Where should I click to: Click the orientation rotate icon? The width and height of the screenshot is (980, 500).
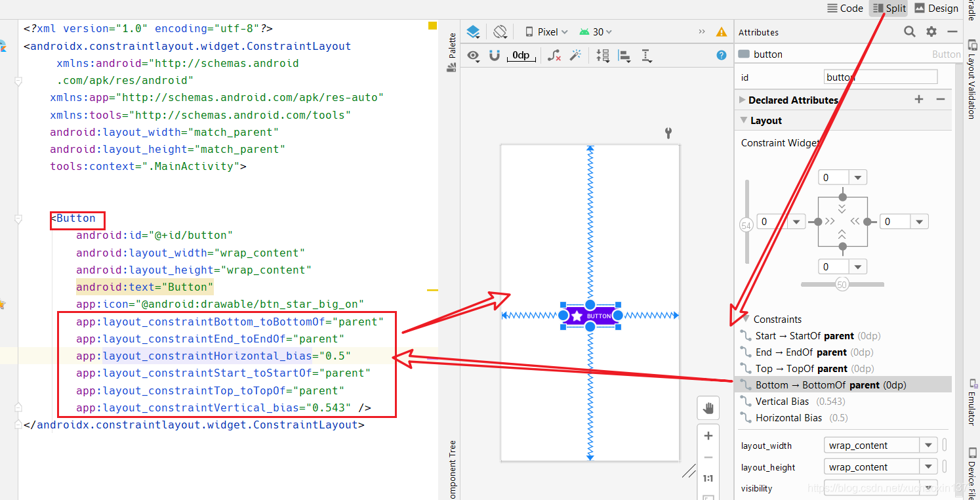(500, 31)
